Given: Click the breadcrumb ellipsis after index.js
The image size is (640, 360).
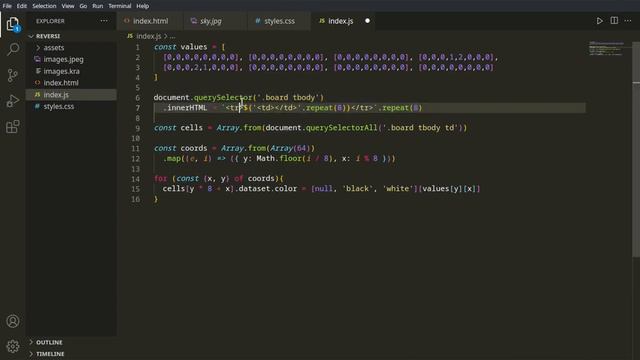Looking at the screenshot, I should (x=173, y=36).
